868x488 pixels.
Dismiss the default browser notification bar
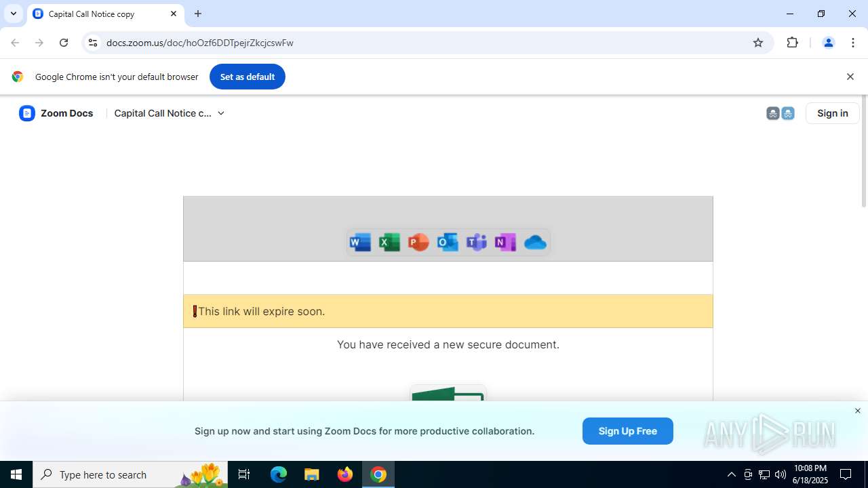pyautogui.click(x=850, y=77)
